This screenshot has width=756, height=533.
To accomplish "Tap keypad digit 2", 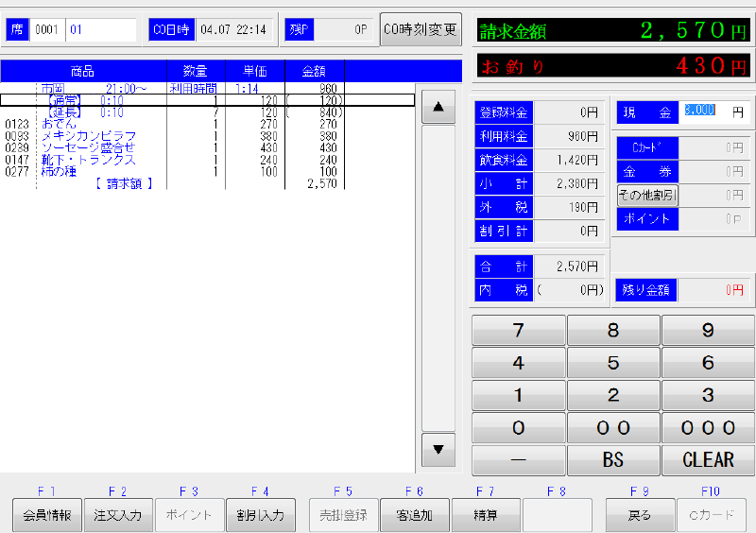I will tap(613, 395).
